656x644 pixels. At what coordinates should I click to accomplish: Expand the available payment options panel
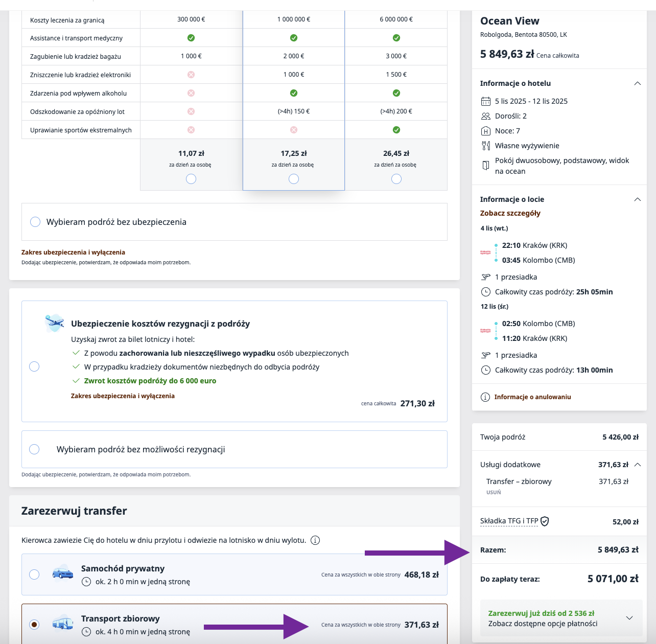coord(629,618)
